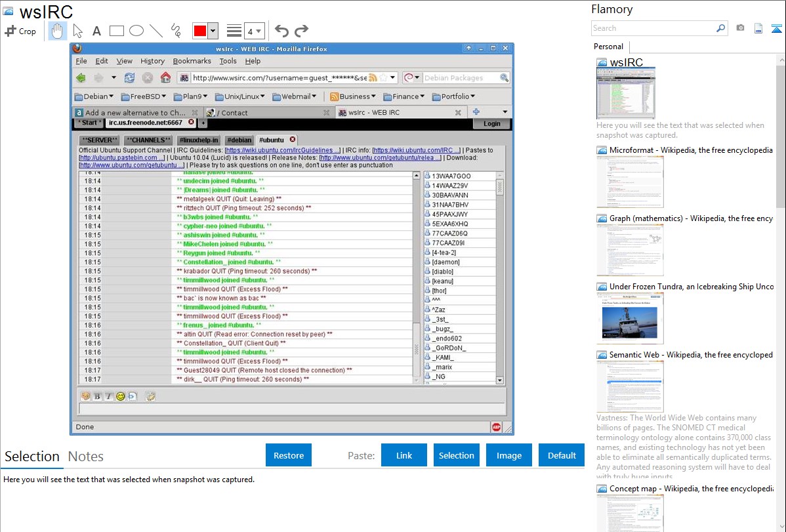The width and height of the screenshot is (786, 532).
Task: Click the Paste Image button
Action: click(x=508, y=455)
